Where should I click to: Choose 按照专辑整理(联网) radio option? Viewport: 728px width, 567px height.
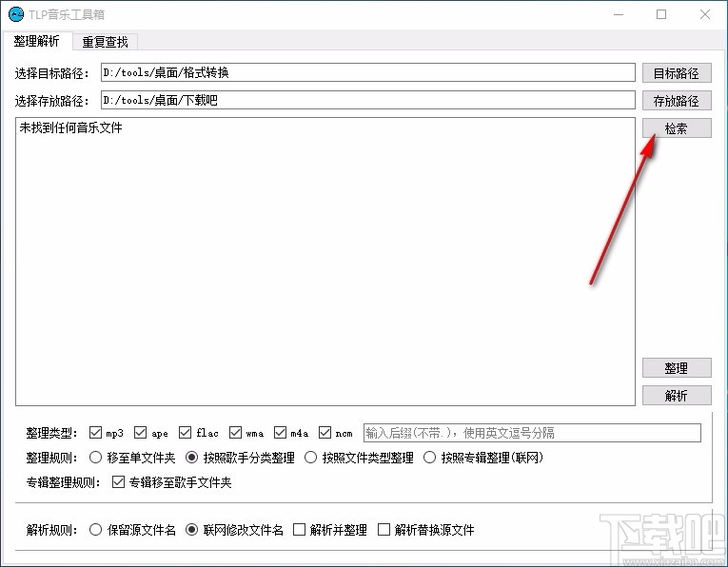pyautogui.click(x=429, y=458)
